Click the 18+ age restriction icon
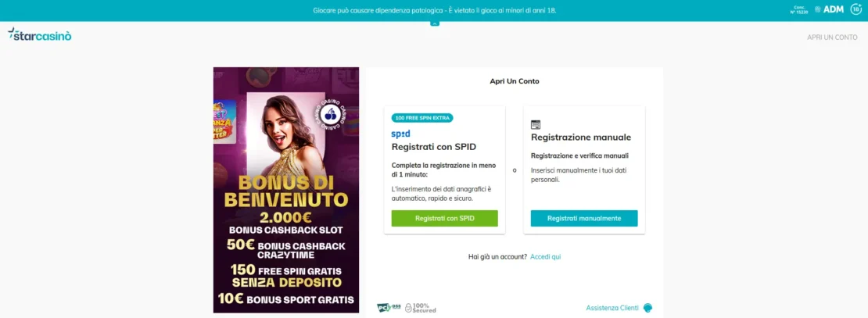Viewport: 868px width, 318px height. tap(855, 9)
